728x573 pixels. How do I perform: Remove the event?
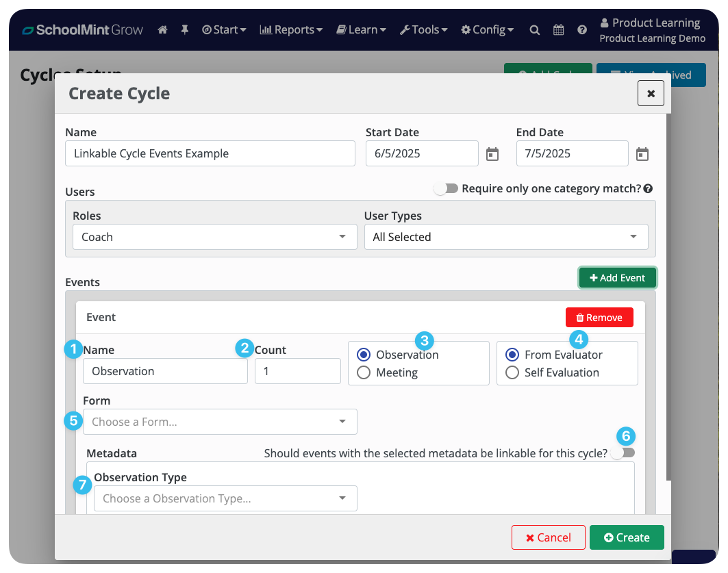[599, 318]
